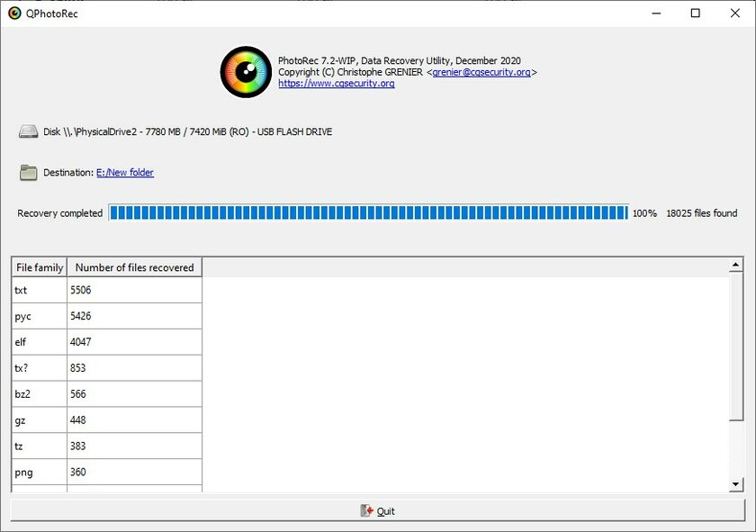Viewport: 756px width, 532px height.
Task: Select the txt file family cell
Action: click(39, 290)
